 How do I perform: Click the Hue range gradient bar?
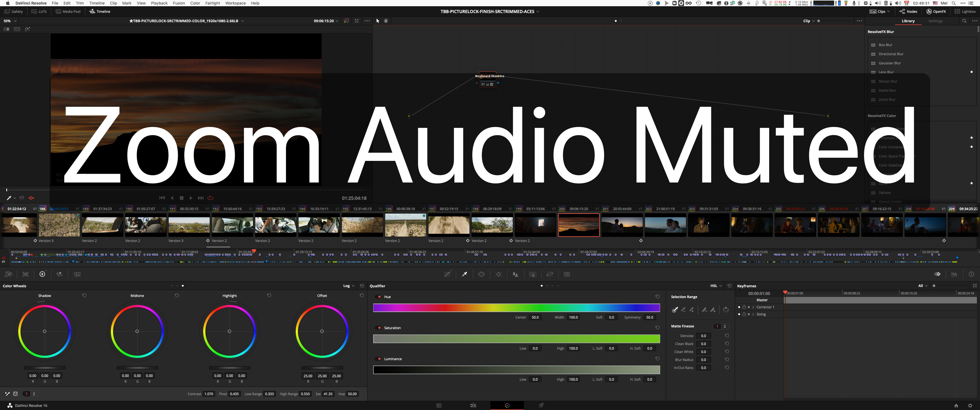[516, 308]
